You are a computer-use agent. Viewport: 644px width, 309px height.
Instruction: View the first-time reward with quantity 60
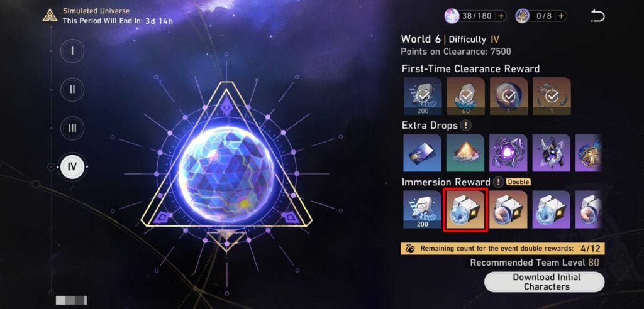pyautogui.click(x=465, y=96)
